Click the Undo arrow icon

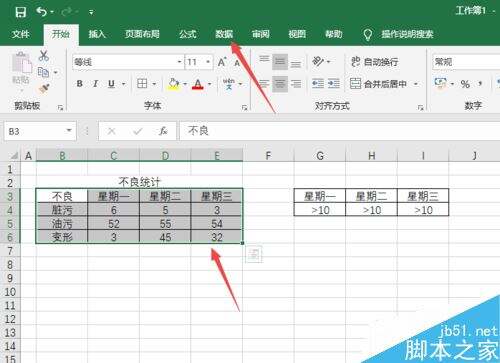point(41,12)
